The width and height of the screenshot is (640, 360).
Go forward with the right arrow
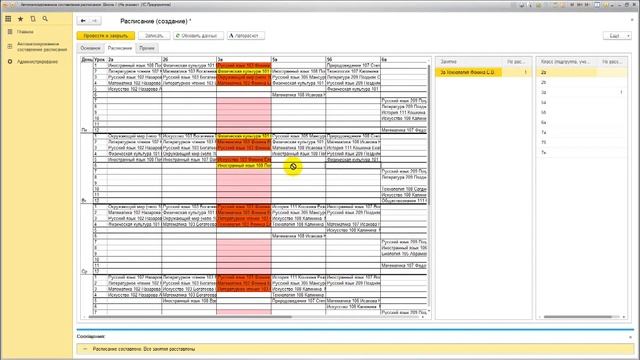coord(95,21)
